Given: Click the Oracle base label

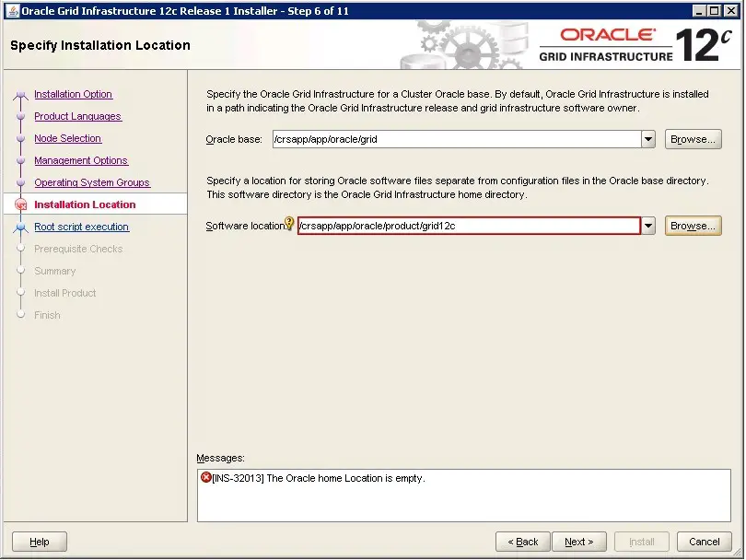Looking at the screenshot, I should click(x=234, y=139).
